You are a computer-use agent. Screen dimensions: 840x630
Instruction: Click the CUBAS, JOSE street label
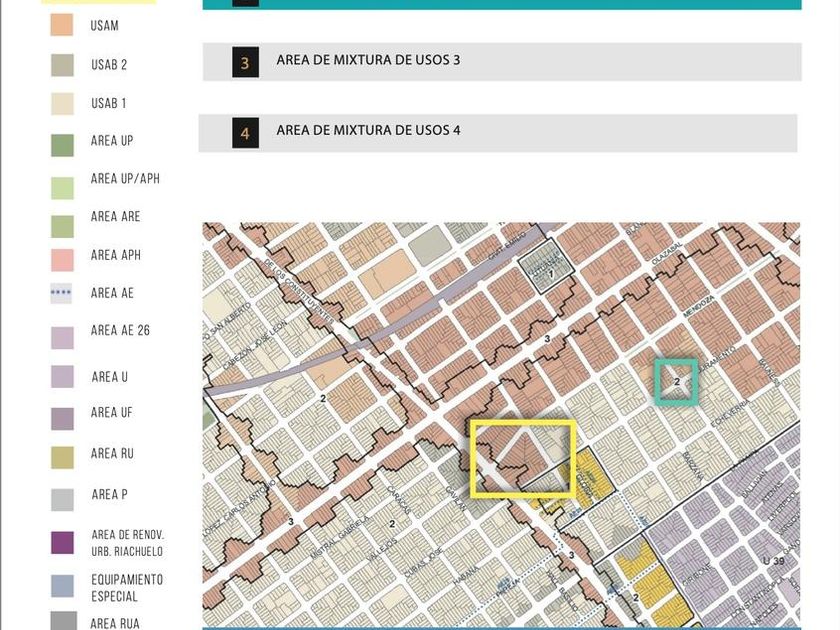423,562
